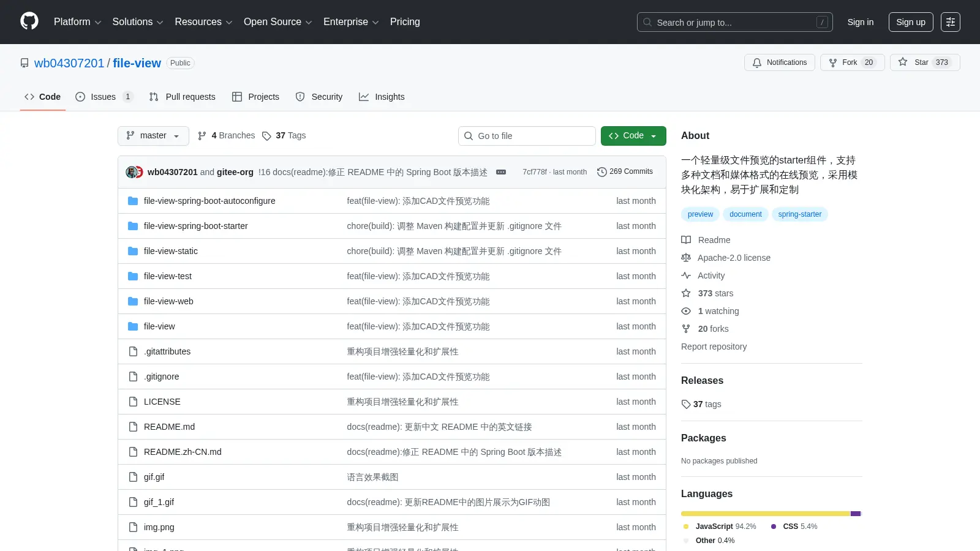Screen dimensions: 980x551
Task: Open the img.png file
Action: click(159, 527)
